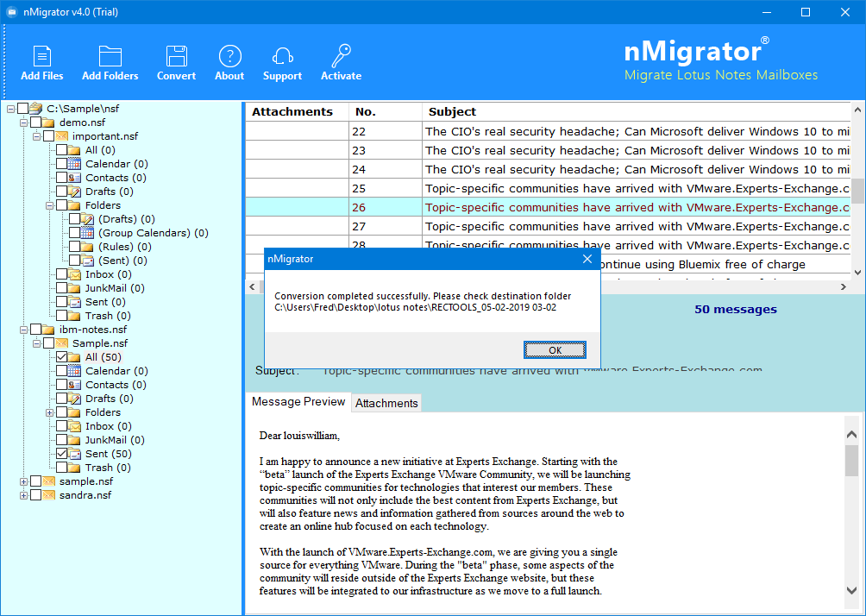The width and height of the screenshot is (866, 616).
Task: Select message row number 25
Action: (x=548, y=188)
